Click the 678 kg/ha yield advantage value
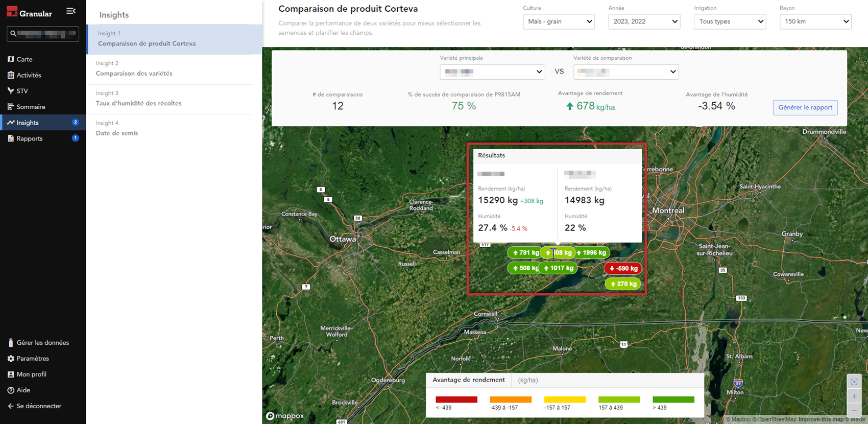Viewport: 868px width, 424px height. pyautogui.click(x=590, y=106)
